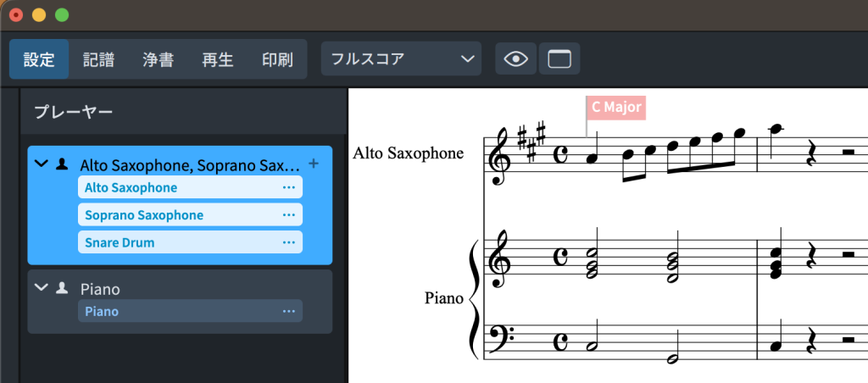Open the 再生 playback mode tab
868x383 pixels.
[217, 59]
